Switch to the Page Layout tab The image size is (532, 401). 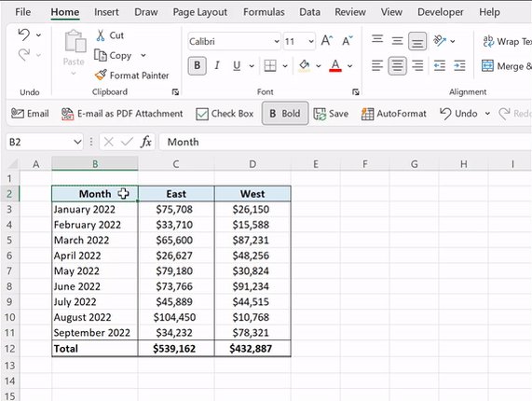click(x=199, y=12)
